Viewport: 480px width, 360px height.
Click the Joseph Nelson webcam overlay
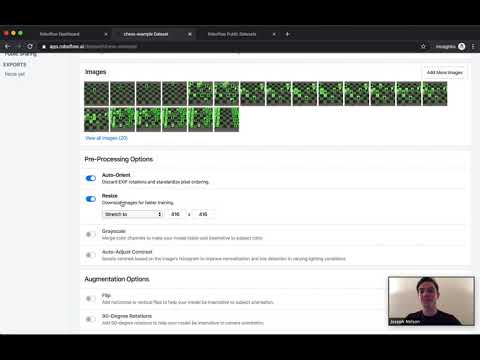click(431, 301)
